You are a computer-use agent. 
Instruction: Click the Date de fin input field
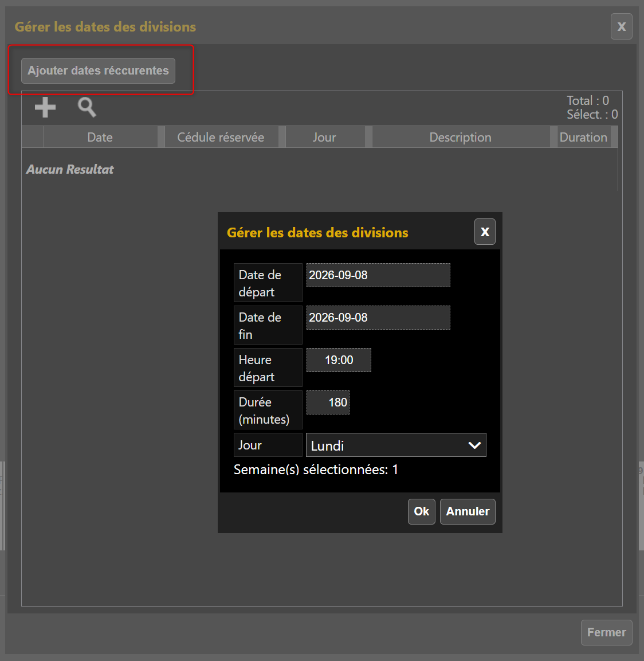378,318
